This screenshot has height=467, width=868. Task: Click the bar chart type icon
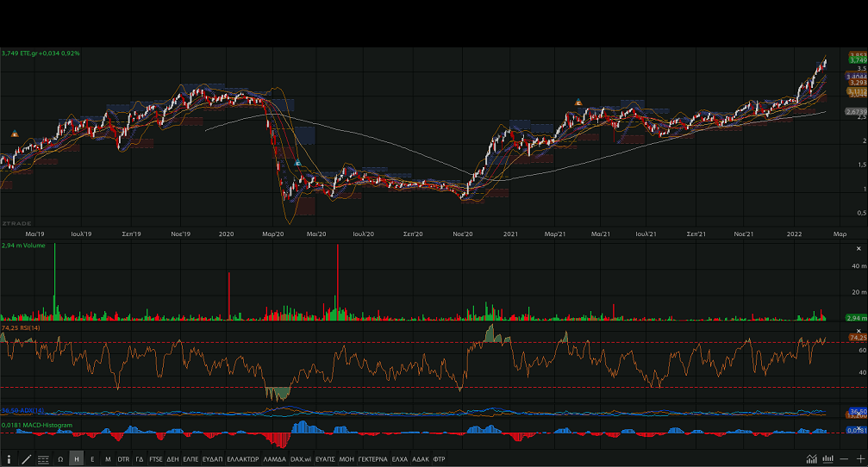[828, 459]
